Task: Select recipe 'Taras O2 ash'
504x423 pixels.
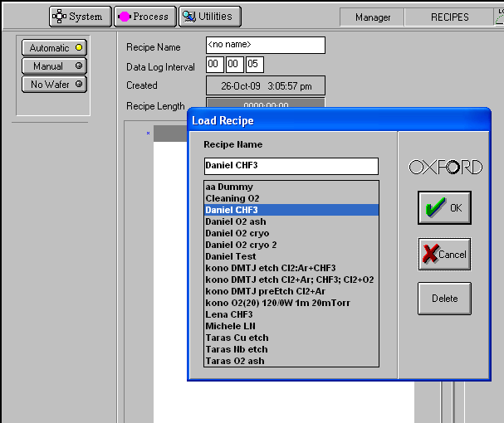Action: pyautogui.click(x=291, y=361)
